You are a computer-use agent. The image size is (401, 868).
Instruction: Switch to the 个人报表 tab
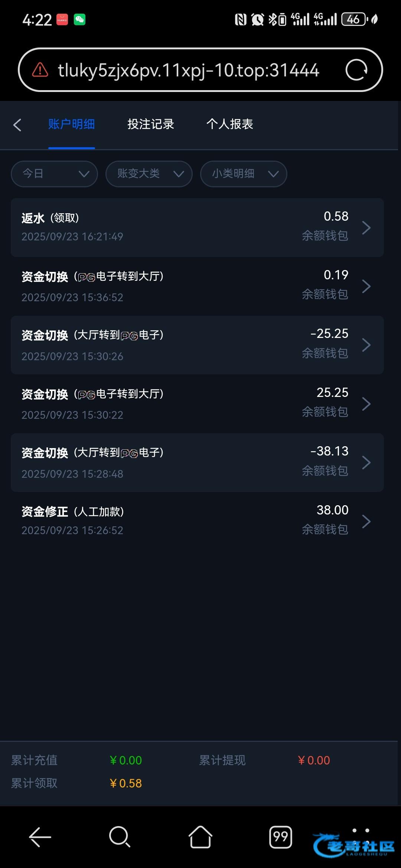[230, 124]
